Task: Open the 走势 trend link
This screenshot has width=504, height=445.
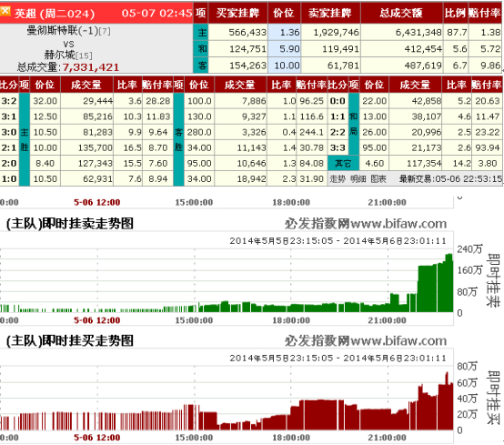Action: pos(338,179)
